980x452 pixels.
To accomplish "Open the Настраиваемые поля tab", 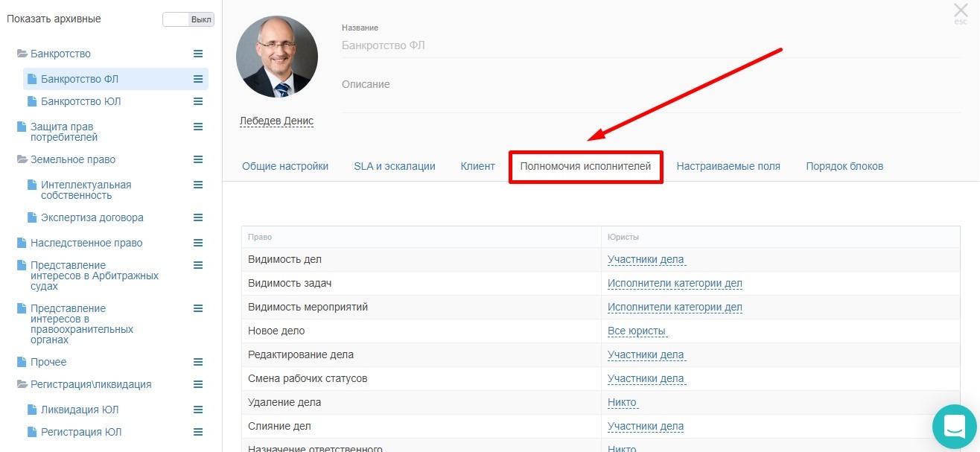I will pyautogui.click(x=728, y=166).
